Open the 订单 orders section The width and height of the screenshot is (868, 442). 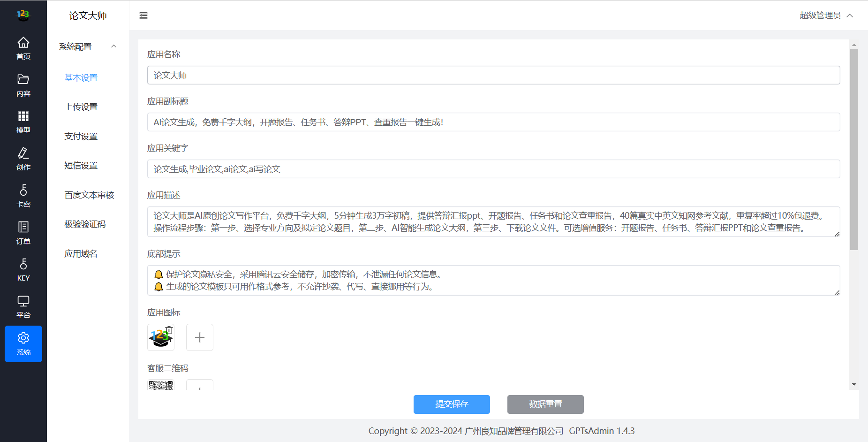pos(23,233)
